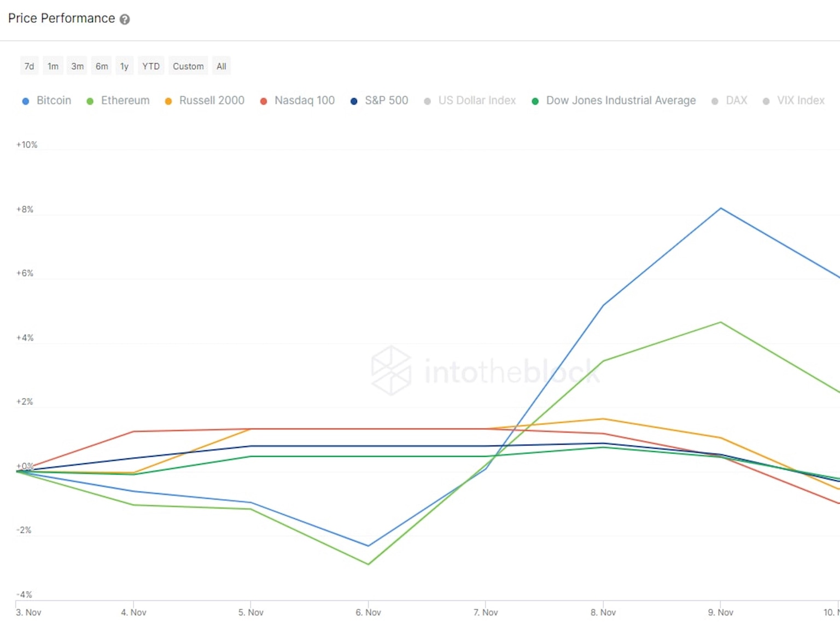The image size is (840, 630).
Task: Select the 7d time range
Action: coord(29,66)
